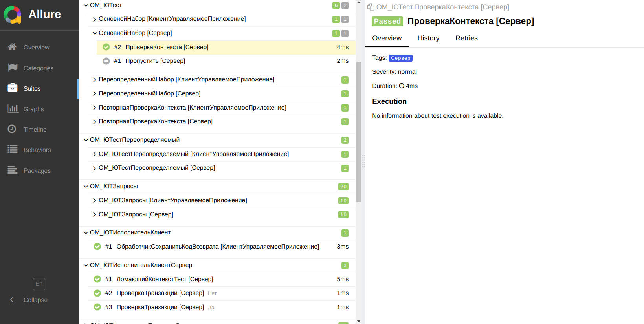
Task: Select test #2 ПроверкаКонтекста [Сервер]
Action: tap(226, 47)
